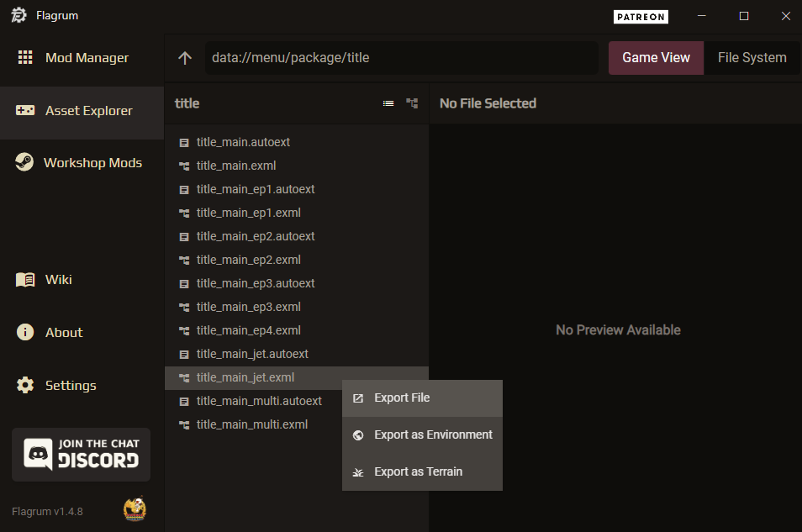Image resolution: width=802 pixels, height=532 pixels.
Task: Click the Steam Workshop icon
Action: [24, 162]
